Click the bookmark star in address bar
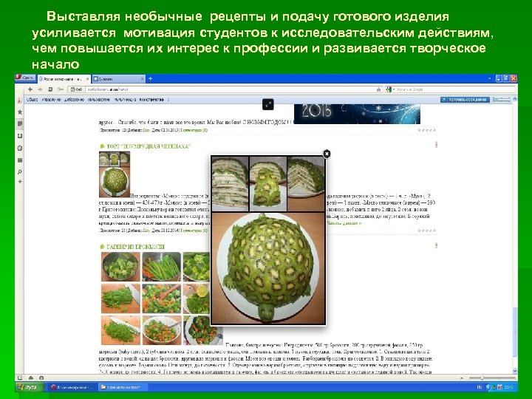 [x=378, y=89]
